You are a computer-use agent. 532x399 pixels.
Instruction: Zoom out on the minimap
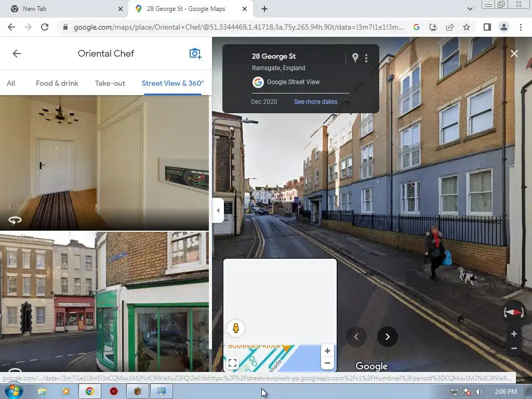(327, 363)
